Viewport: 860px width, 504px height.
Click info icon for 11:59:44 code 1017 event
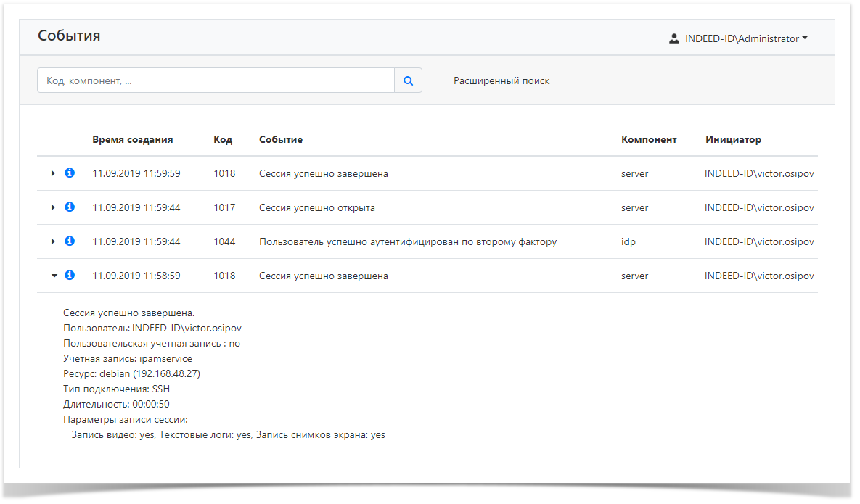point(70,207)
